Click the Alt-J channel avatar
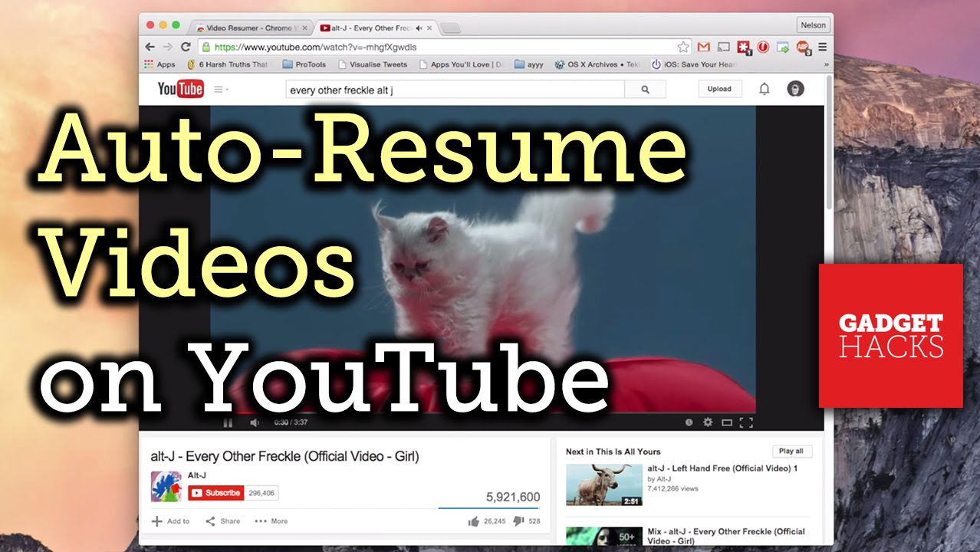The height and width of the screenshot is (552, 980). pos(166,487)
